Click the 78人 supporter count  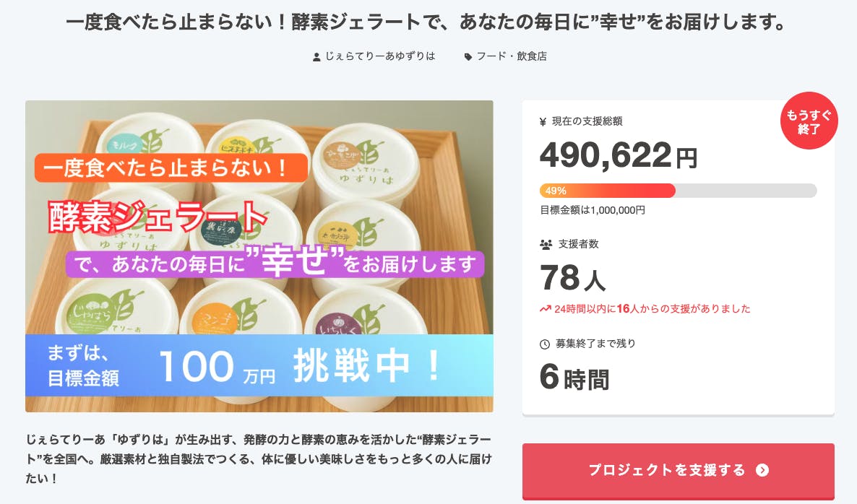tap(573, 278)
